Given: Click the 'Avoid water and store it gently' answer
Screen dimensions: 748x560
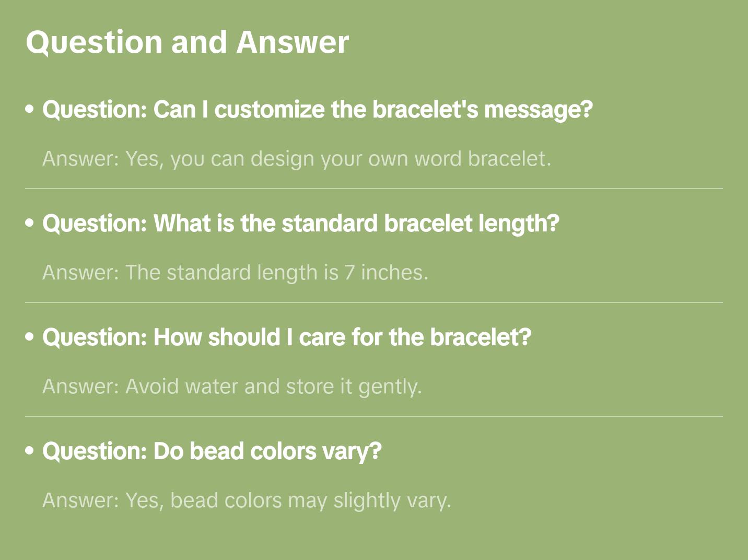Looking at the screenshot, I should point(232,387).
